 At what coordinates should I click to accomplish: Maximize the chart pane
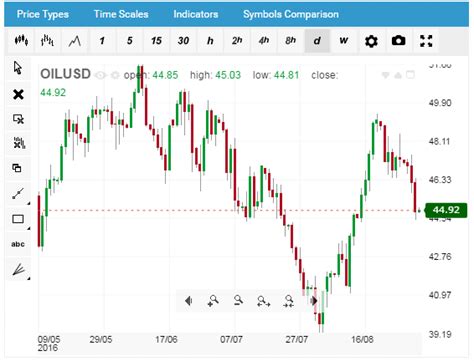click(410, 75)
